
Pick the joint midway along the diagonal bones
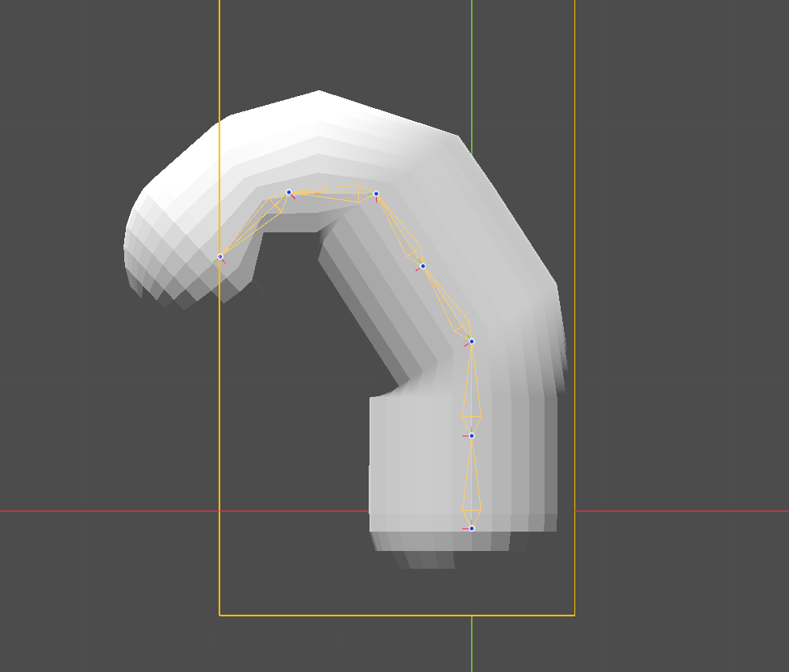[x=423, y=265]
